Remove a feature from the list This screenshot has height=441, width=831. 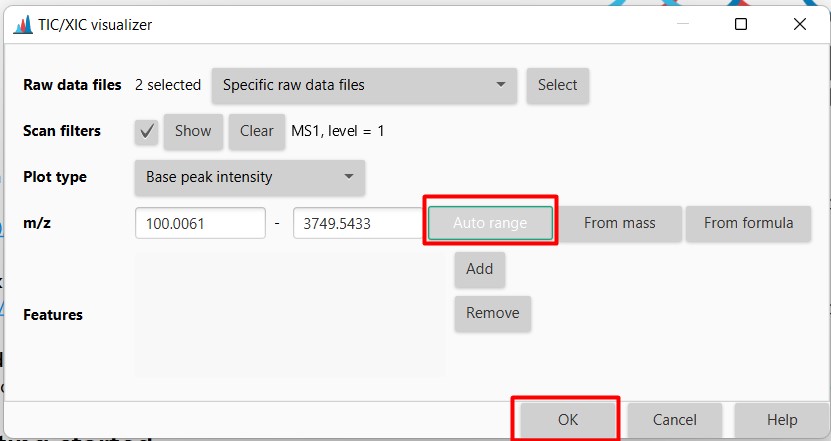tap(492, 313)
